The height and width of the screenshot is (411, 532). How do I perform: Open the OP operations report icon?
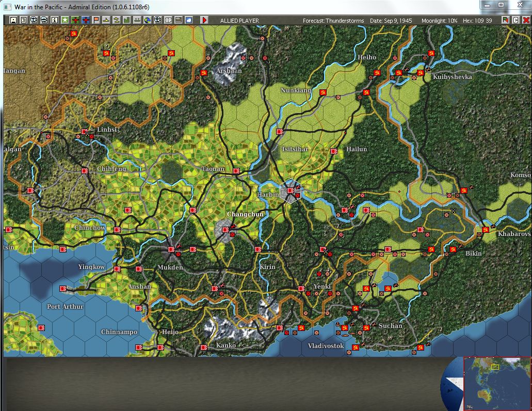[x=168, y=20]
